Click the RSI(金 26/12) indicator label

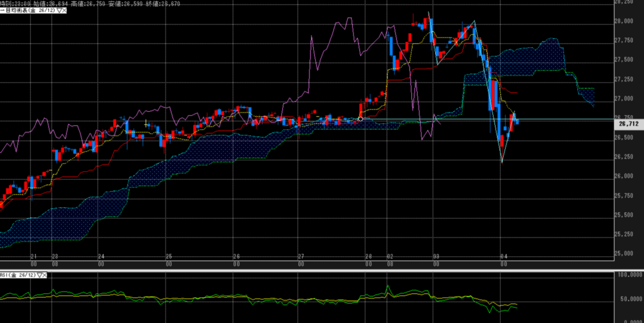tap(18, 275)
